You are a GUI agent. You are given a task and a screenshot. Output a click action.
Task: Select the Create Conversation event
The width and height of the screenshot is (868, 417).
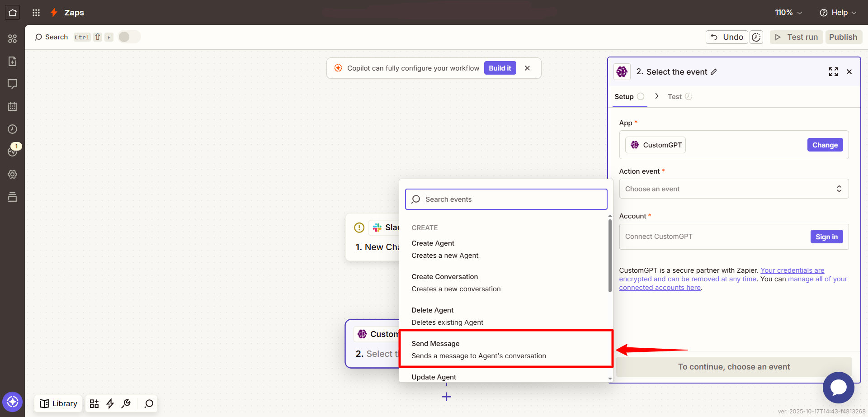[504, 283]
